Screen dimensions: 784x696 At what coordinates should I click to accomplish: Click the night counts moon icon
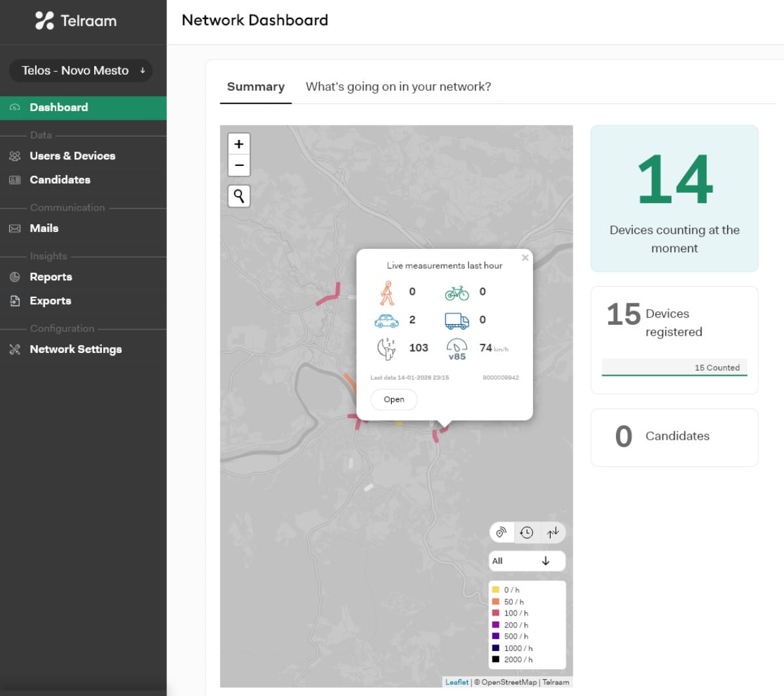(386, 348)
